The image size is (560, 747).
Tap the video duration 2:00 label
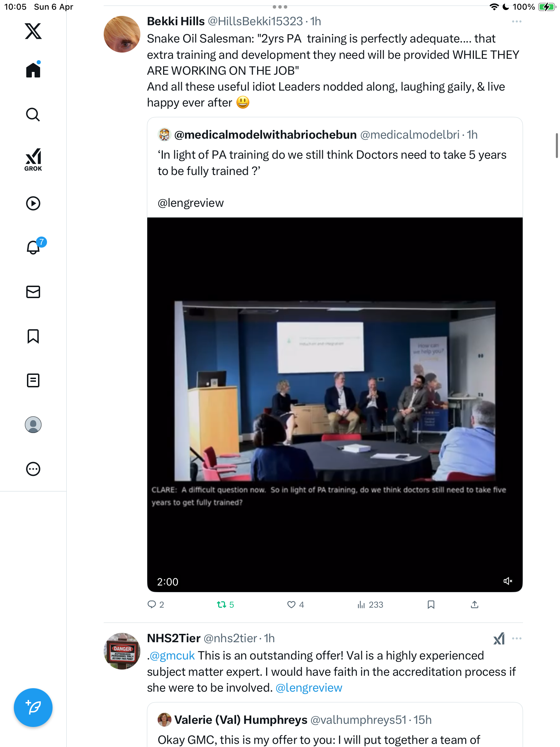click(x=168, y=582)
